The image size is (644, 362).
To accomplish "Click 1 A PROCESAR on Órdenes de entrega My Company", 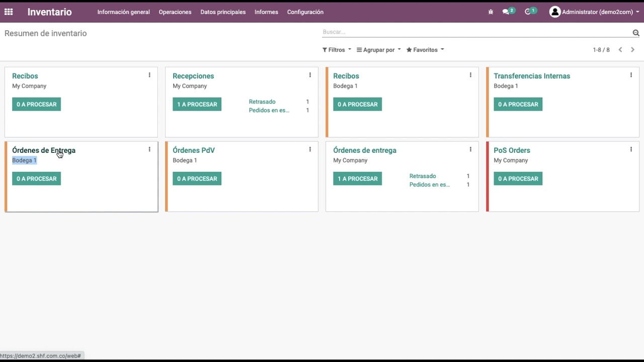I will tap(357, 178).
